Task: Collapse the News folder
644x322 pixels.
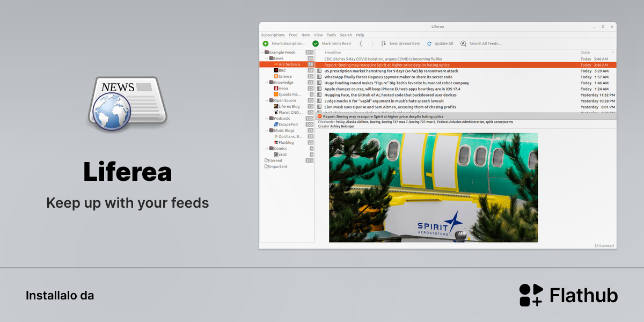Action: (x=267, y=58)
